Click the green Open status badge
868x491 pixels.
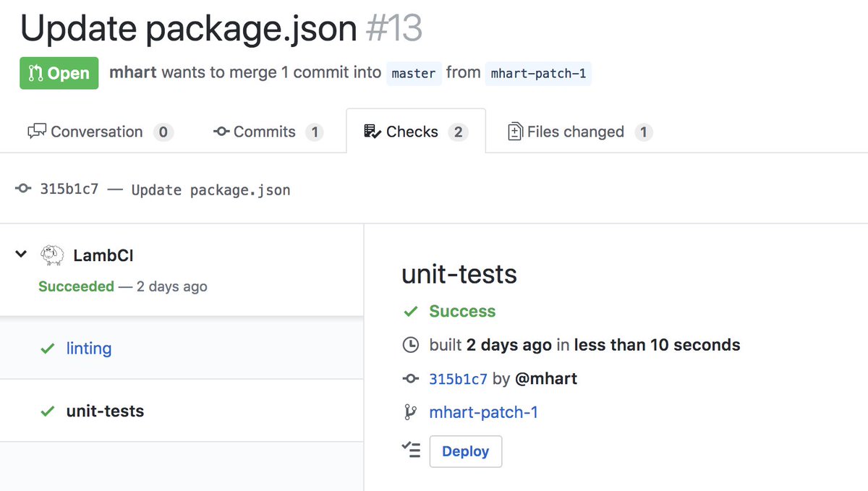tap(59, 73)
